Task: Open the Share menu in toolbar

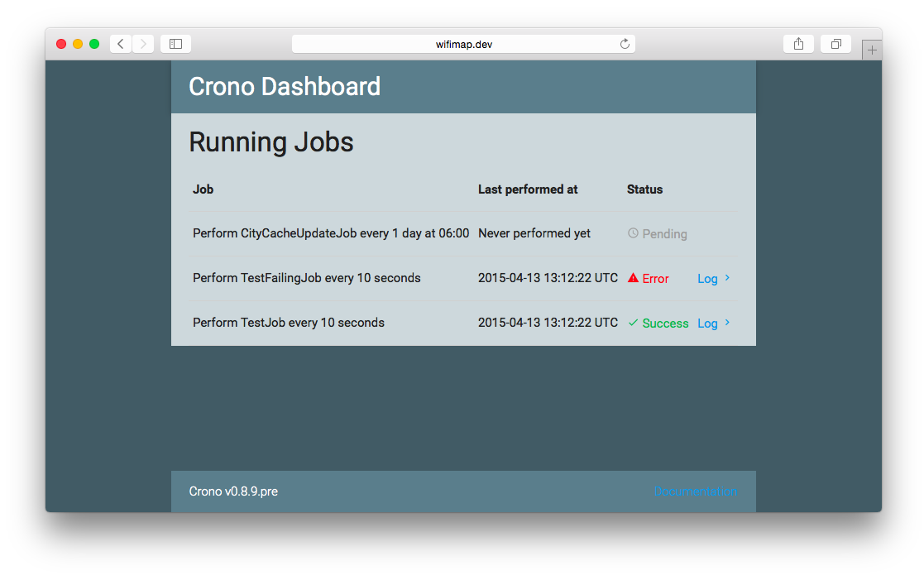Action: point(798,44)
